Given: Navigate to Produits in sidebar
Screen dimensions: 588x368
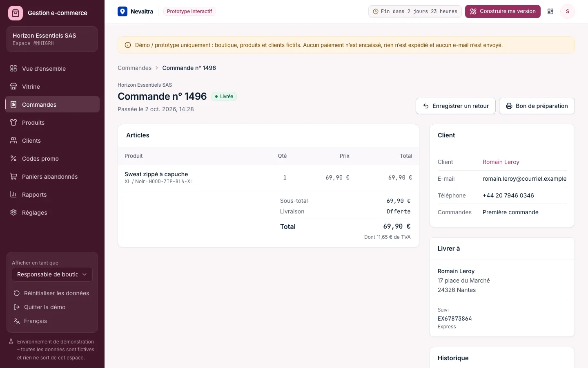Looking at the screenshot, I should point(52,122).
